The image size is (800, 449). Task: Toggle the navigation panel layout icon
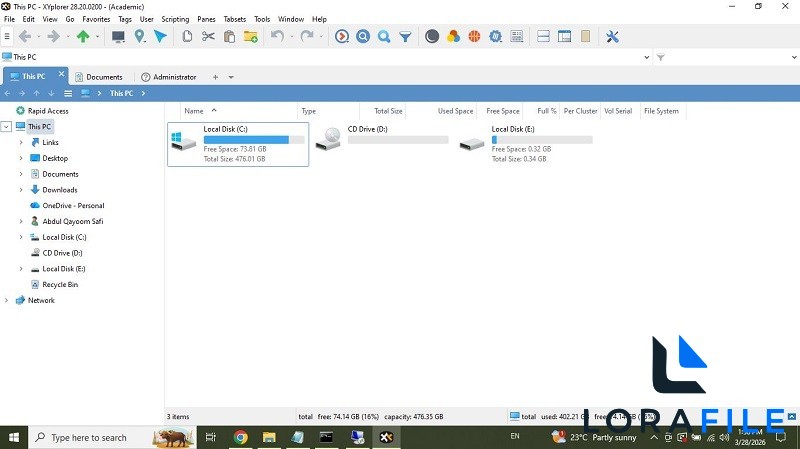[564, 36]
